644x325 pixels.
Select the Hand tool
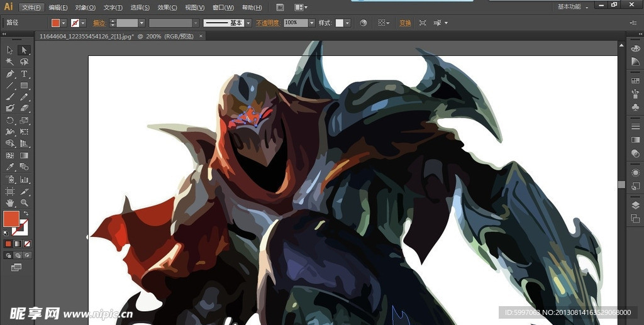point(10,202)
